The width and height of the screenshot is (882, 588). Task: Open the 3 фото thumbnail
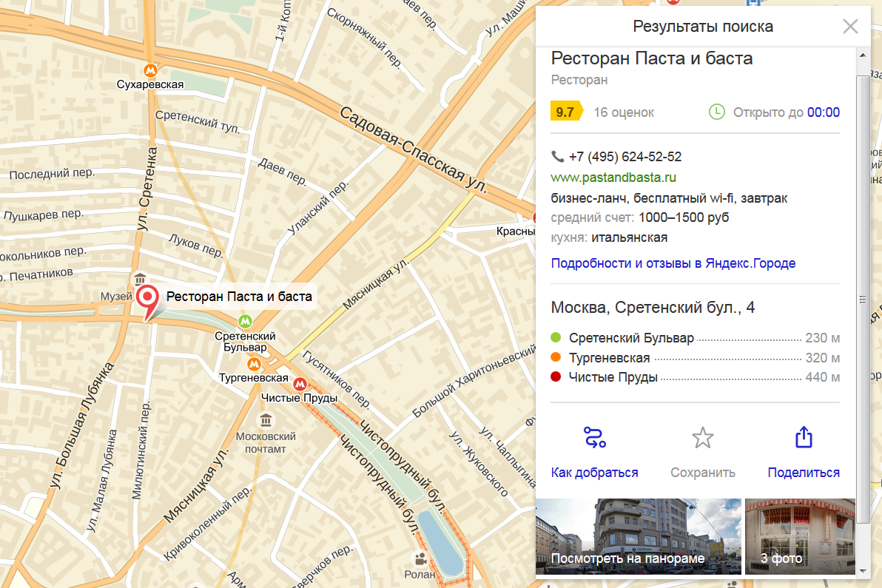[x=799, y=536]
